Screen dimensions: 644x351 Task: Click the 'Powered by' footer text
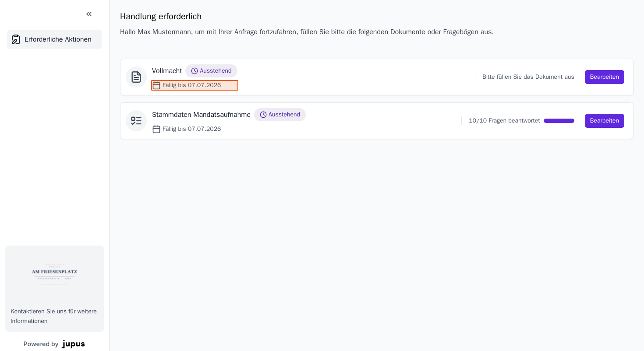(41, 344)
